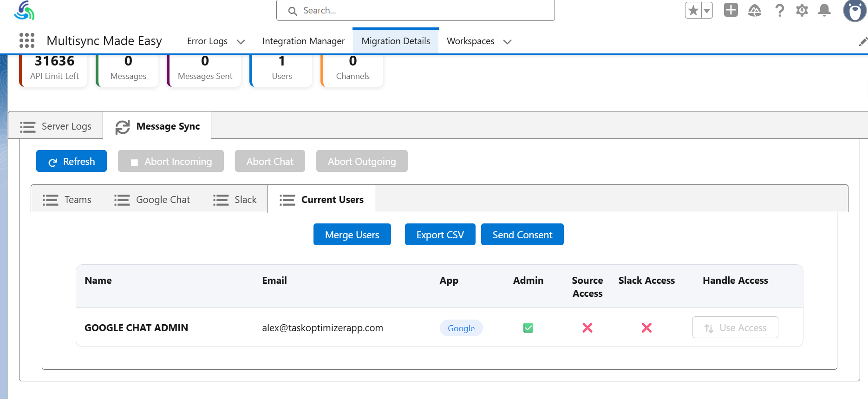Click the Abort Chat button

point(270,161)
